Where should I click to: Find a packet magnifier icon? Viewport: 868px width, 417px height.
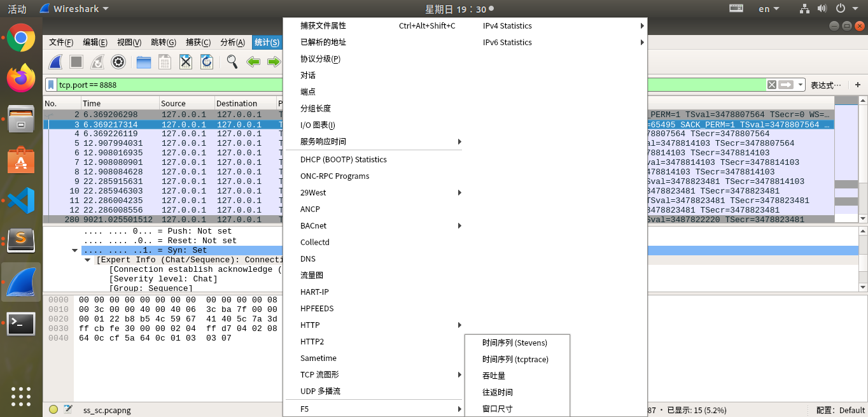coord(232,62)
